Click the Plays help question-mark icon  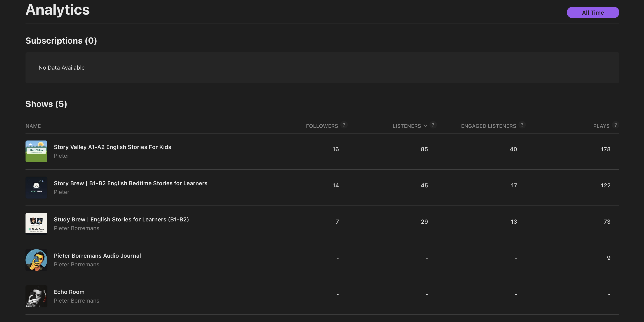click(x=615, y=125)
